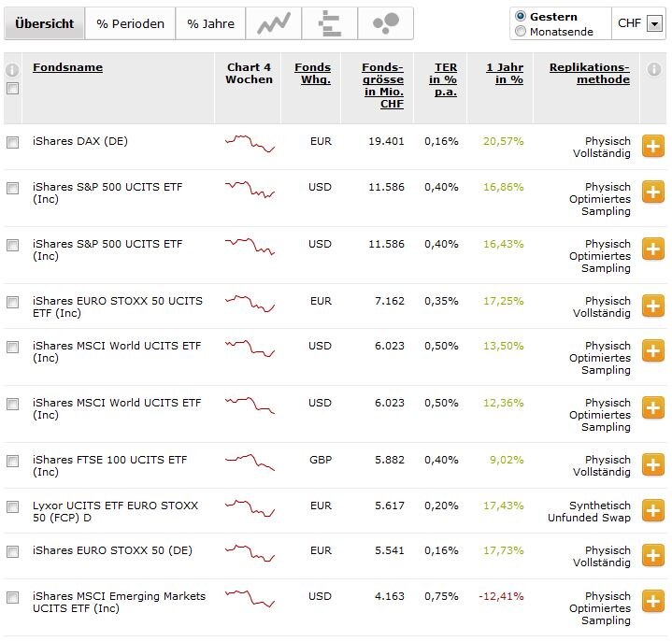Screen dimensions: 672x641
Task: Switch to the % Jahre tab
Action: pos(210,23)
